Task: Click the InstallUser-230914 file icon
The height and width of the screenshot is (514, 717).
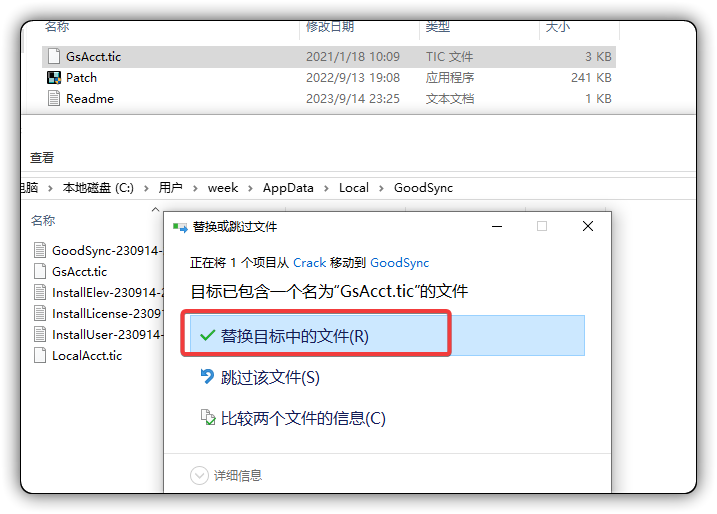Action: pyautogui.click(x=40, y=334)
